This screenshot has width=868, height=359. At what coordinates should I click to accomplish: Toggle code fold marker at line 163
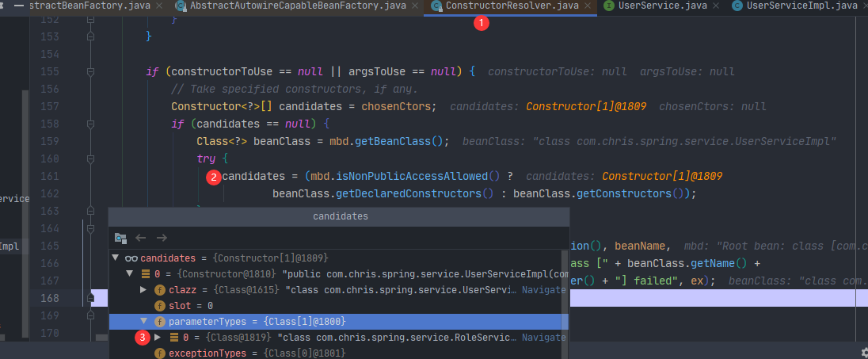[91, 211]
